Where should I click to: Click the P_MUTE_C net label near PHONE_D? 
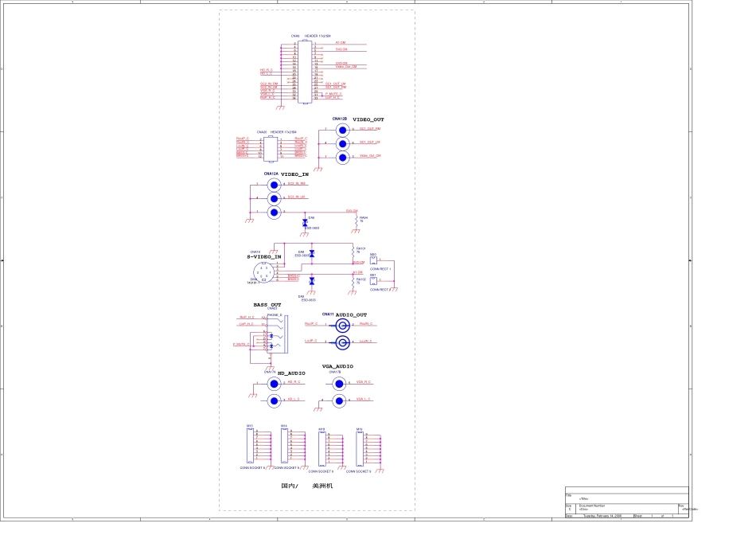241,345
